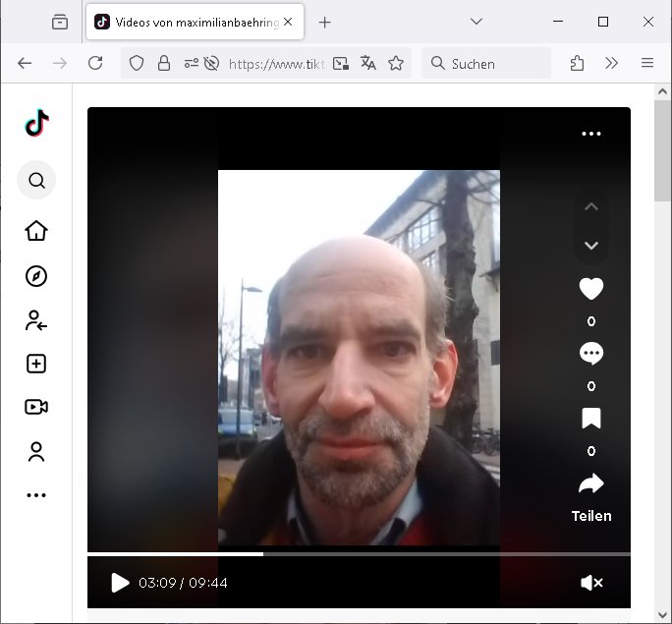Viewport: 672px width, 624px height.
Task: Open the Explore compass icon
Action: (36, 276)
